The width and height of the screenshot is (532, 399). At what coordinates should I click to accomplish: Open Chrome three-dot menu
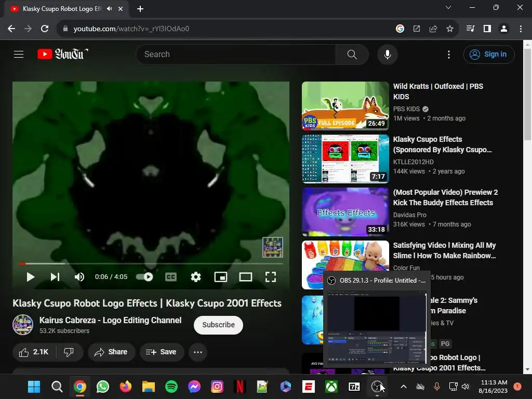pos(521,29)
